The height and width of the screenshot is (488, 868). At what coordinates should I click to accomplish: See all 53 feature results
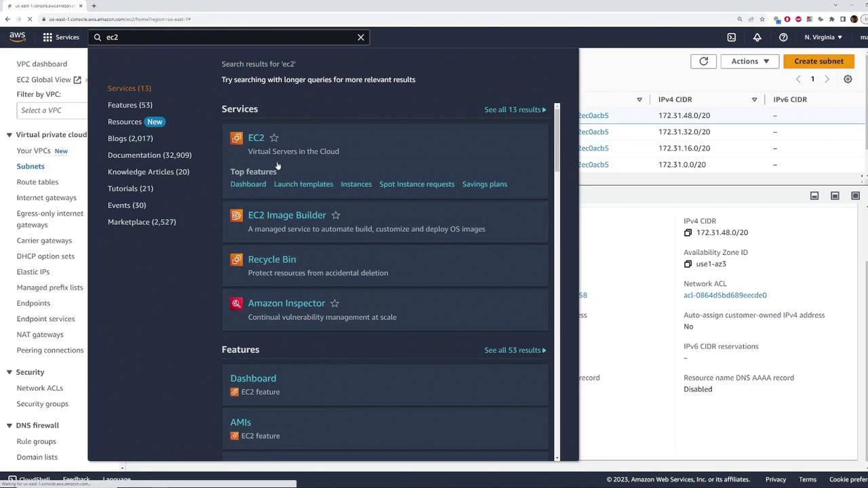[515, 350]
